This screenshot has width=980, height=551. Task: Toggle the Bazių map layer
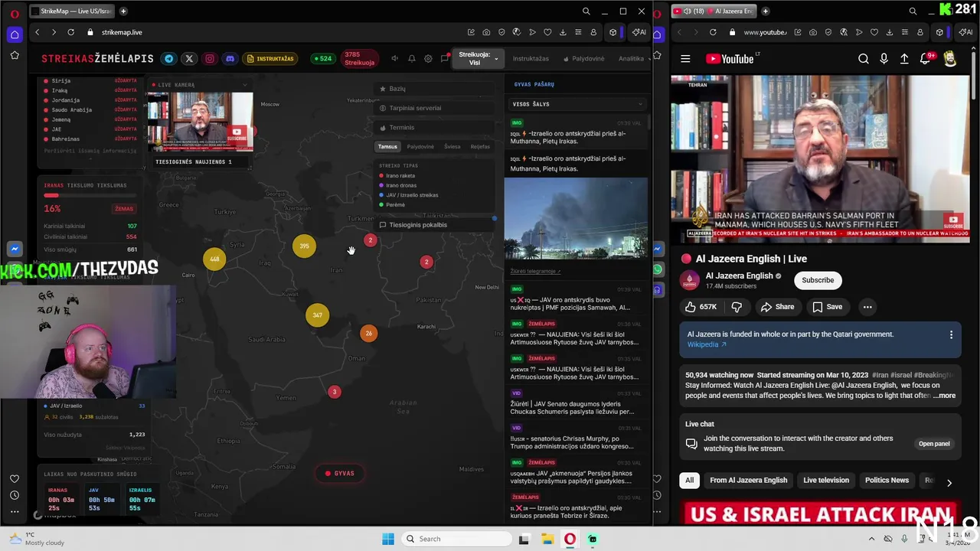click(x=434, y=89)
